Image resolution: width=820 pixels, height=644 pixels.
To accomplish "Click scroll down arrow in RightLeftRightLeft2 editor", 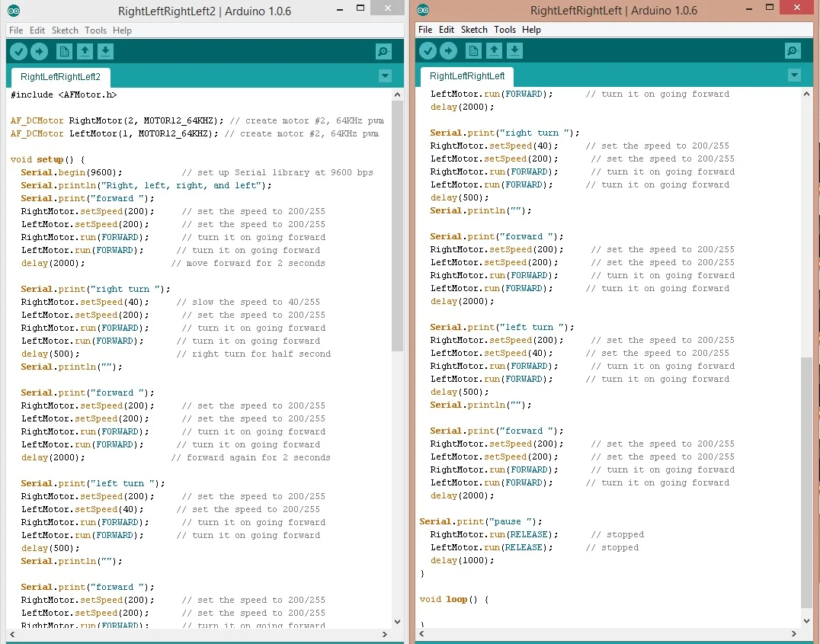I will [x=398, y=622].
